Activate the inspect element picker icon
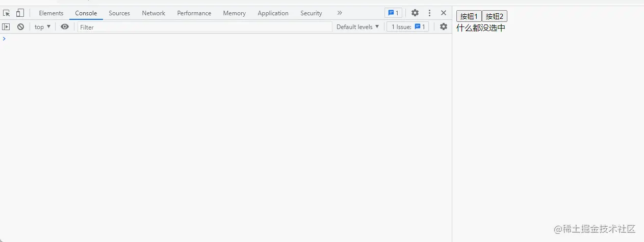 (x=7, y=13)
